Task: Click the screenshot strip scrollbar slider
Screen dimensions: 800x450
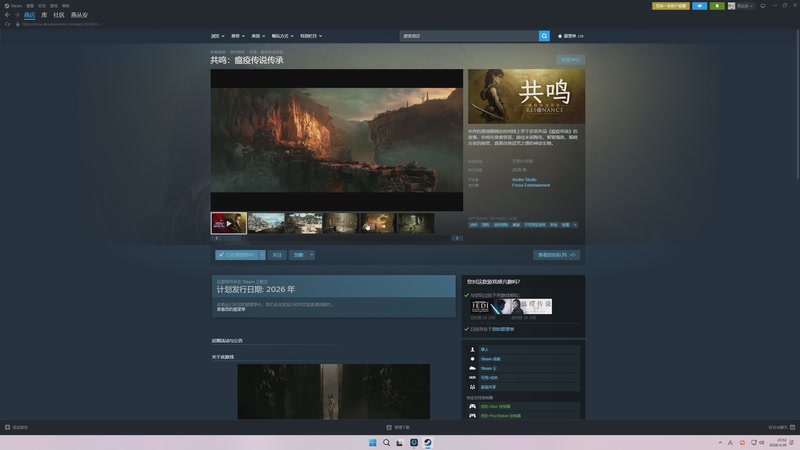Action: point(232,238)
